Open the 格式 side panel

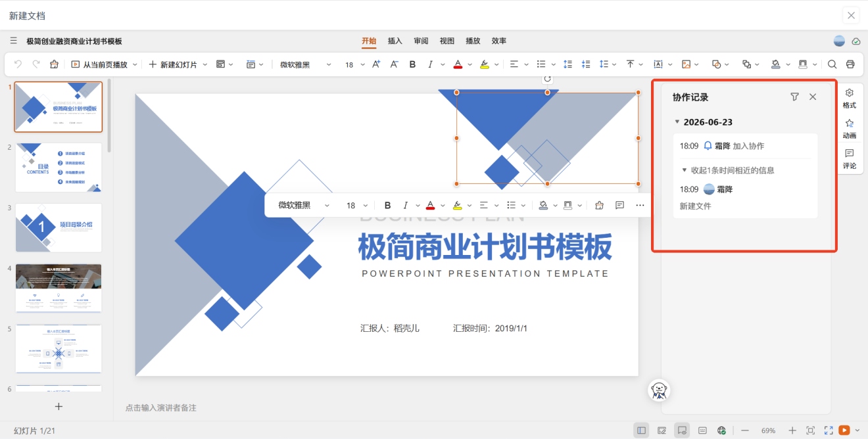(x=850, y=99)
